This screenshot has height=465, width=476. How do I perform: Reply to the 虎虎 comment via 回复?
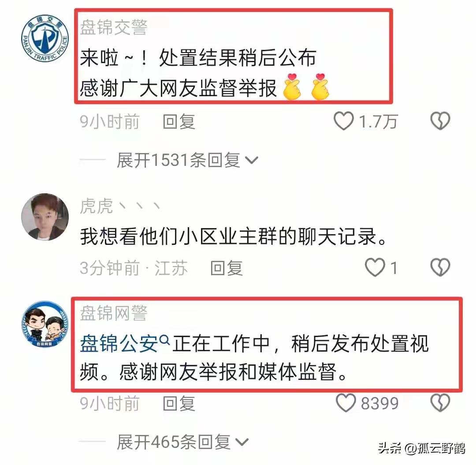tap(227, 268)
